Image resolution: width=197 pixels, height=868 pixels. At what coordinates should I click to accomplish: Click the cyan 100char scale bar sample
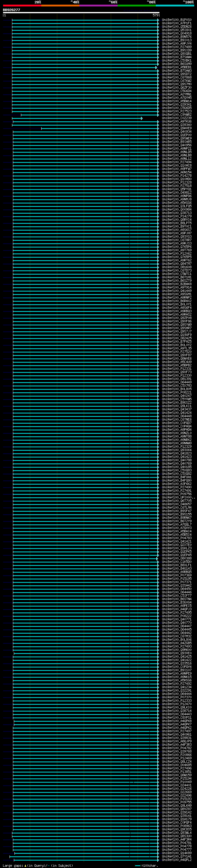[137, 866]
